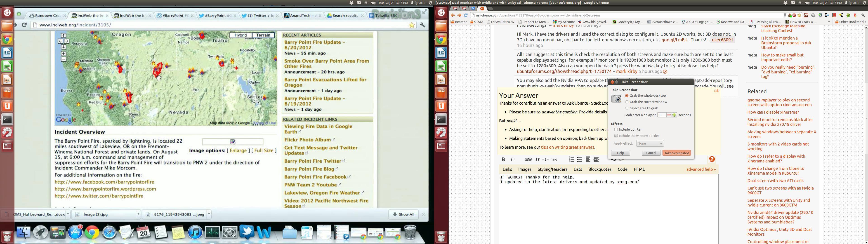Viewport: 868px width, 244px height.
Task: Open the Styling/Headers help tab
Action: pos(552,169)
